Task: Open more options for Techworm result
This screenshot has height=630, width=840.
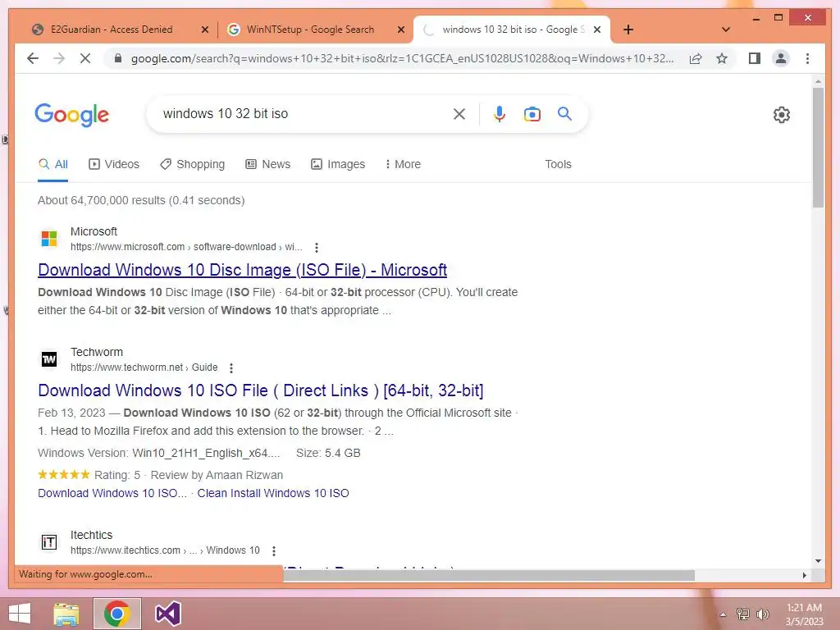Action: tap(231, 368)
